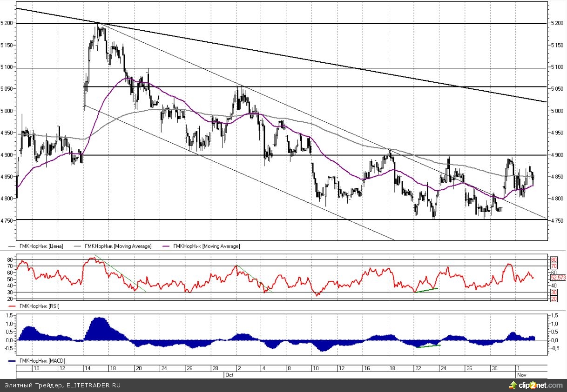Select the ГМКНорНик [Цена] legend label
567x392 pixels.
(x=41, y=246)
